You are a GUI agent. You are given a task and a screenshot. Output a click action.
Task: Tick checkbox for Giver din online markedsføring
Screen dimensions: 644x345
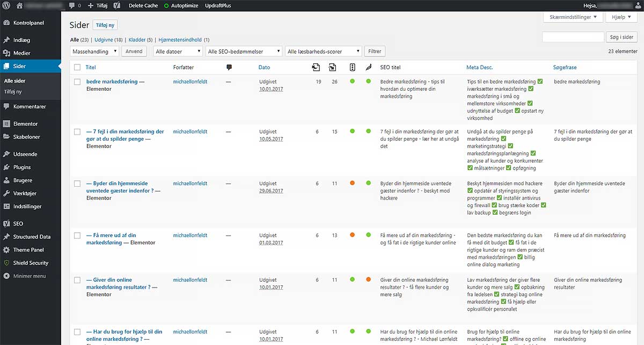click(x=77, y=280)
